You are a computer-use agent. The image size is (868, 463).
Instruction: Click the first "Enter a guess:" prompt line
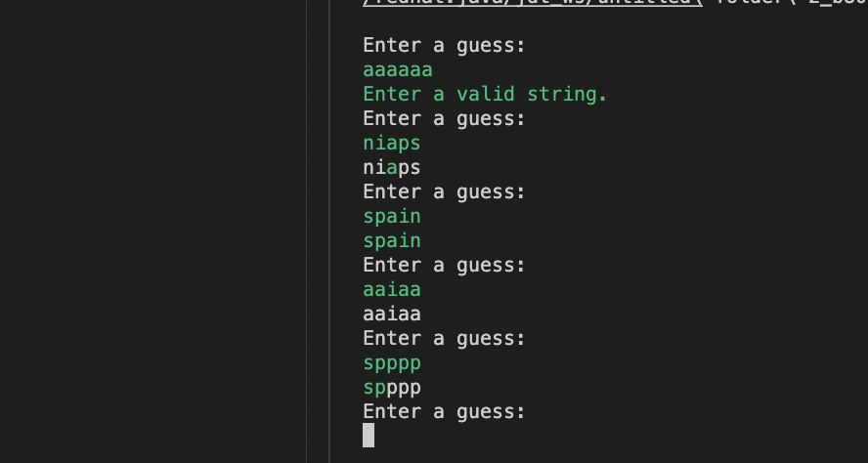[x=444, y=45]
